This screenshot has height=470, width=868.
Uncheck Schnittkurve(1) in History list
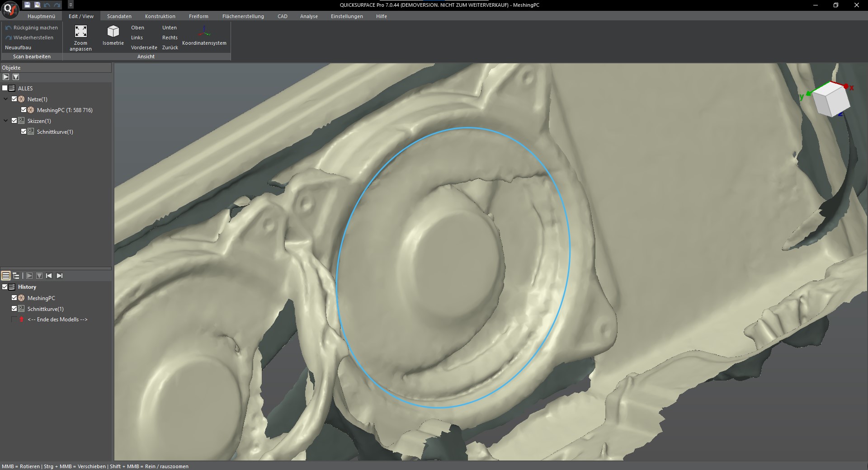tap(14, 309)
